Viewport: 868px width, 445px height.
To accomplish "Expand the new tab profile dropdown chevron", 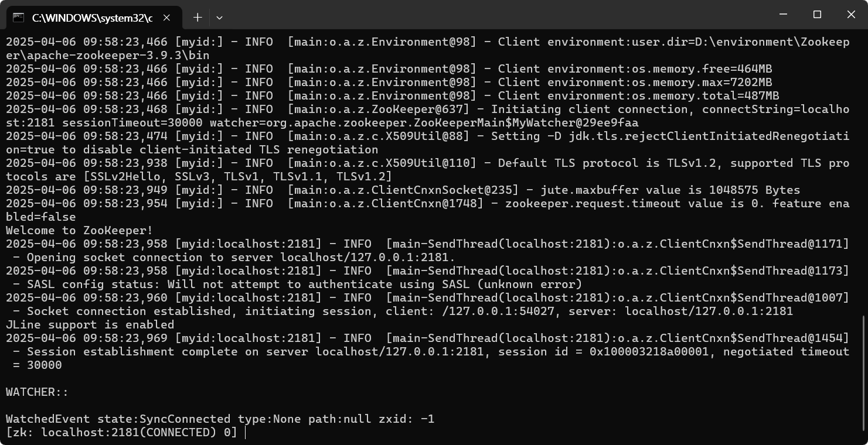I will coord(219,18).
